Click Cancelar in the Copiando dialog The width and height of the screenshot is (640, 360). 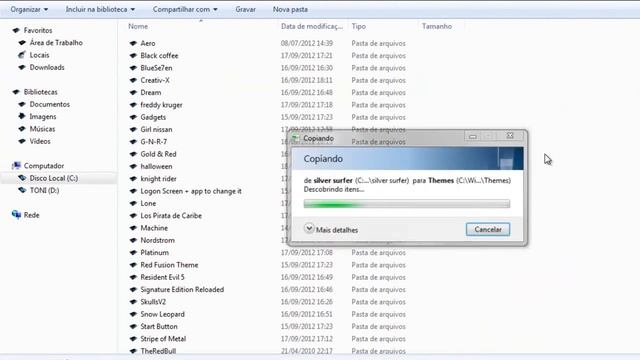tap(488, 229)
